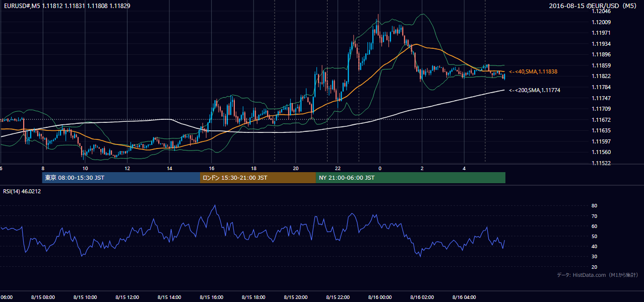
Task: Click the '8/15 22:00' bottom date label
Action: [338, 297]
